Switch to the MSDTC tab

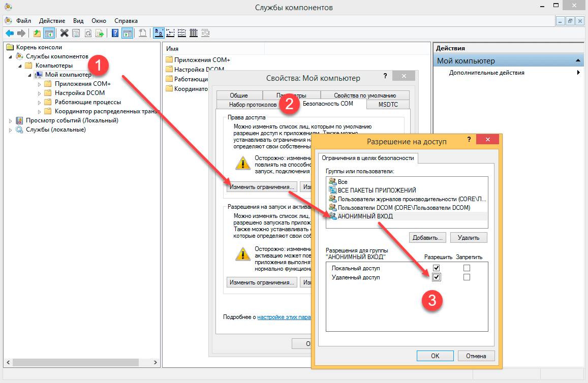pos(388,104)
